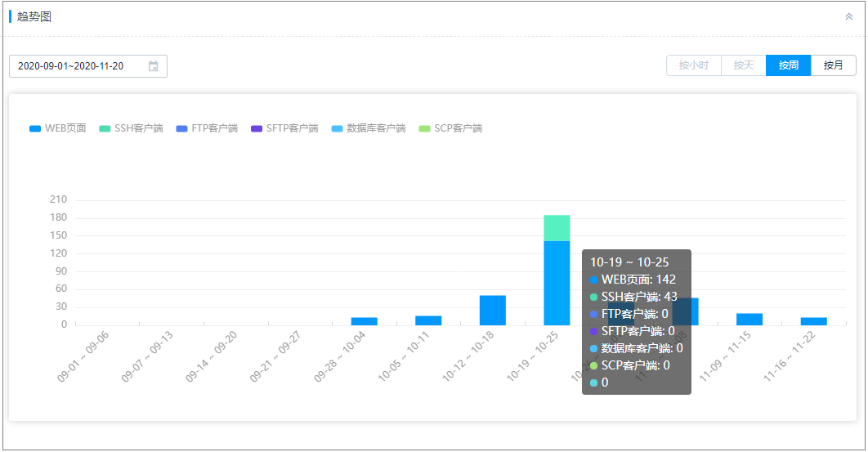
Task: Click tooltip line SFTP客户端: 0
Action: click(633, 331)
